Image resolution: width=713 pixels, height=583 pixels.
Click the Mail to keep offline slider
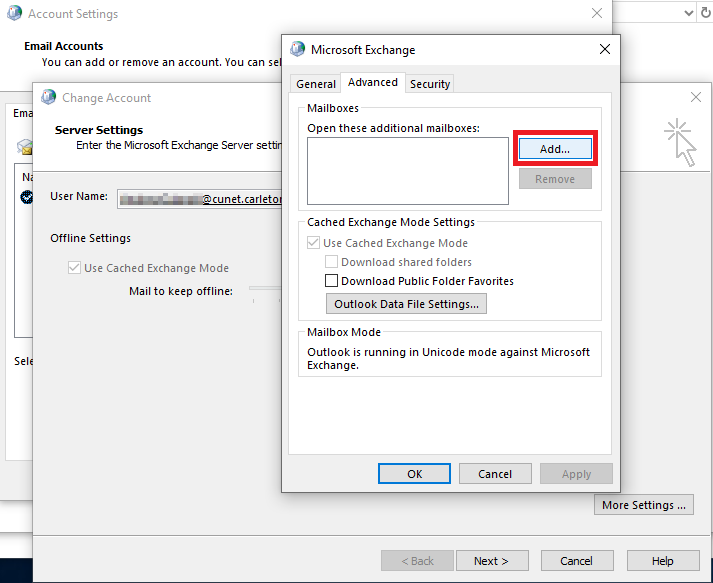[x=266, y=288]
